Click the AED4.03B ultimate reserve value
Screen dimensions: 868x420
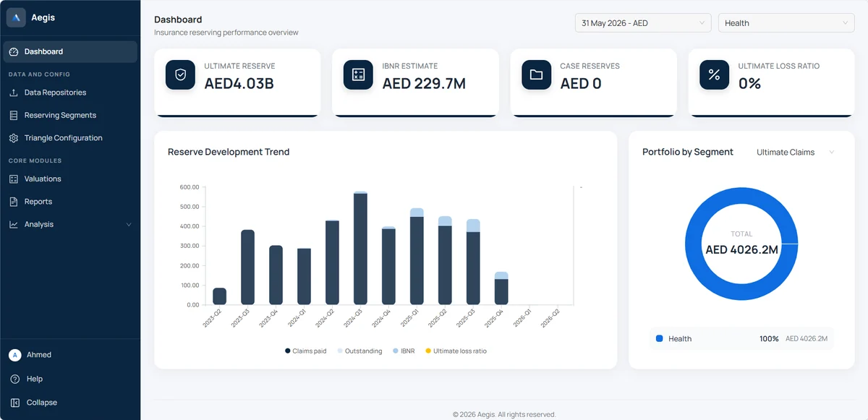tap(239, 83)
